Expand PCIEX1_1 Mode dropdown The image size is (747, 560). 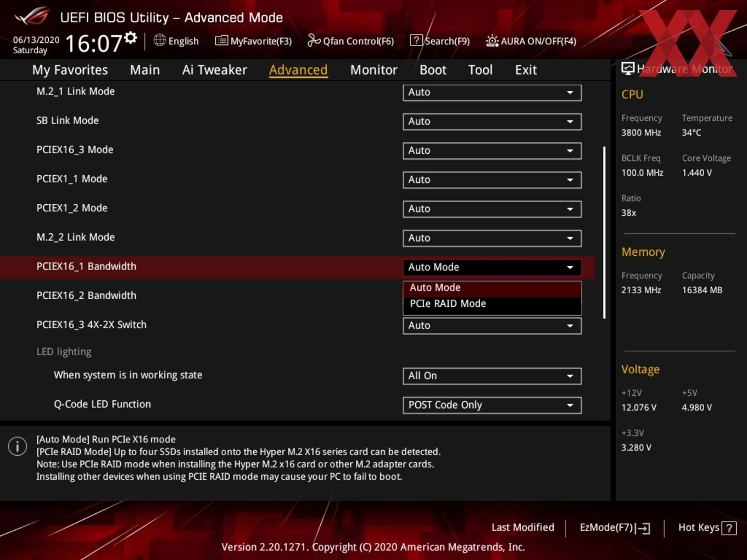point(492,180)
